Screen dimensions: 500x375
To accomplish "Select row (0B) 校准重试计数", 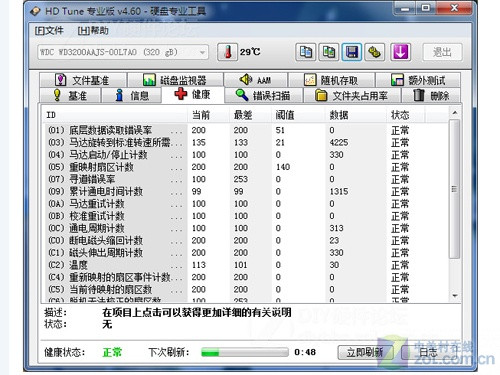I will pyautogui.click(x=246, y=216).
